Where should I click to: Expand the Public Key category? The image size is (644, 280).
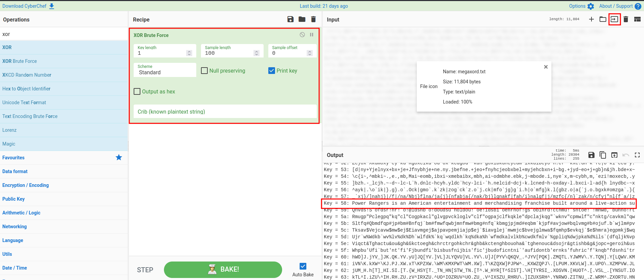click(x=64, y=199)
